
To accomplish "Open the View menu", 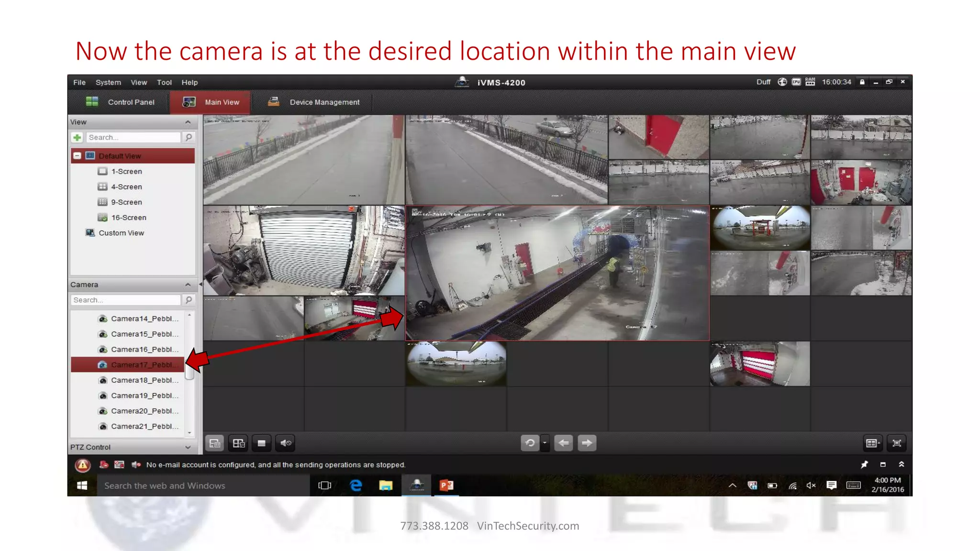I will pos(139,82).
